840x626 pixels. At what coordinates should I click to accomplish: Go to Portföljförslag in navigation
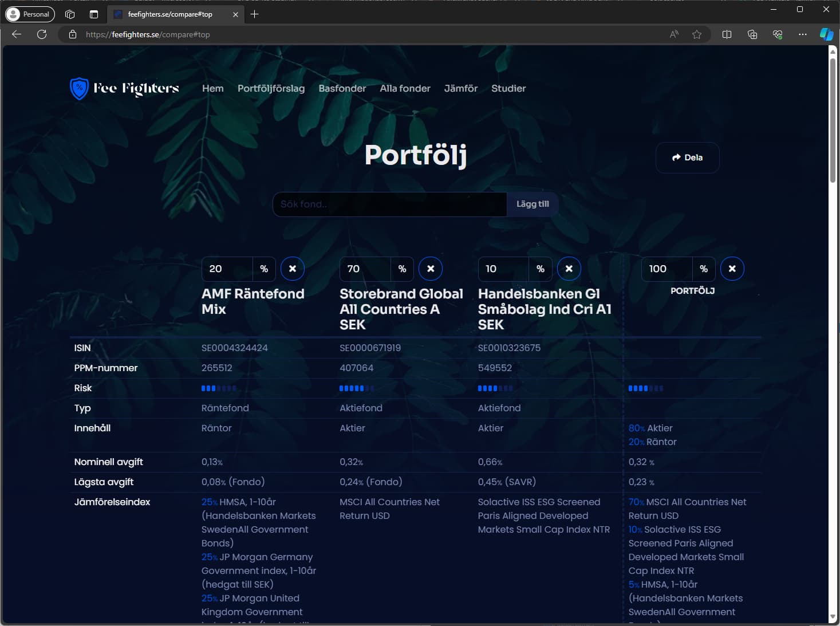(x=271, y=88)
